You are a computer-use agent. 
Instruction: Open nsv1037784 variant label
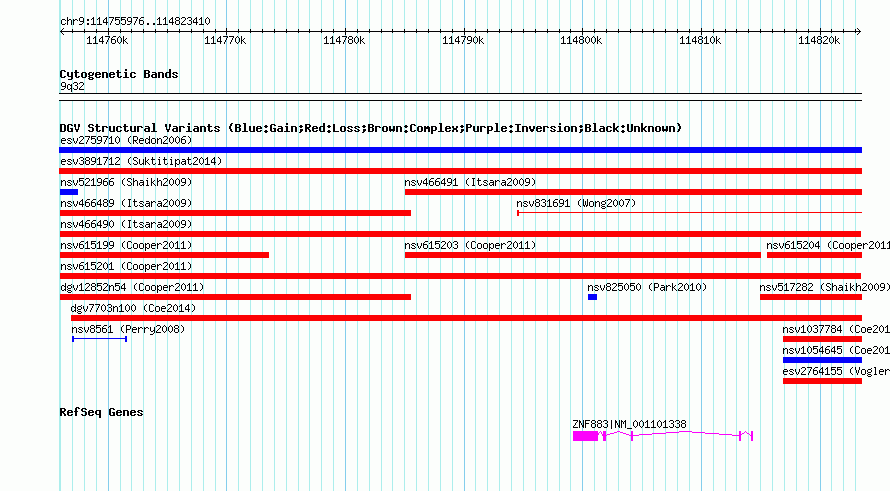click(x=836, y=329)
